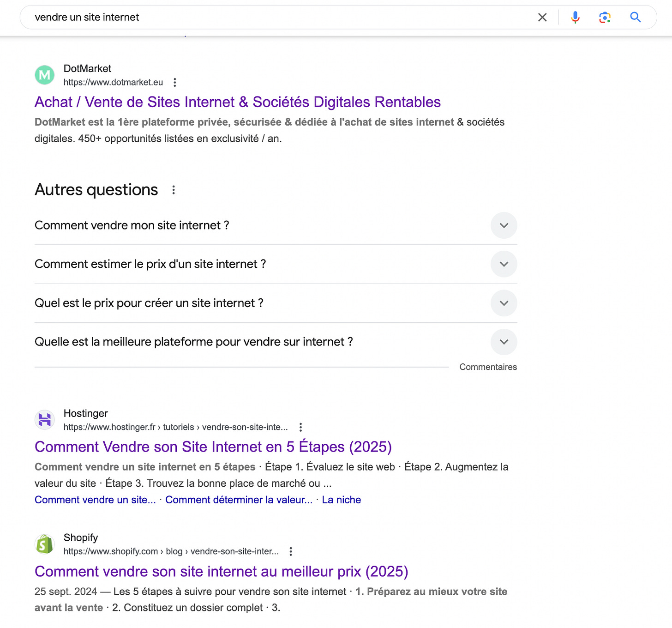Expand "Comment estimer le prix d'un site internet ?" chevron

[x=504, y=264]
